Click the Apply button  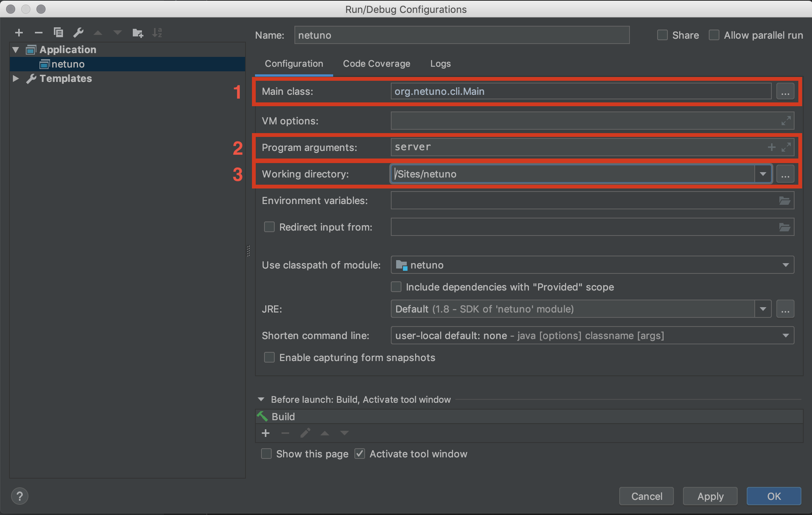pyautogui.click(x=710, y=496)
